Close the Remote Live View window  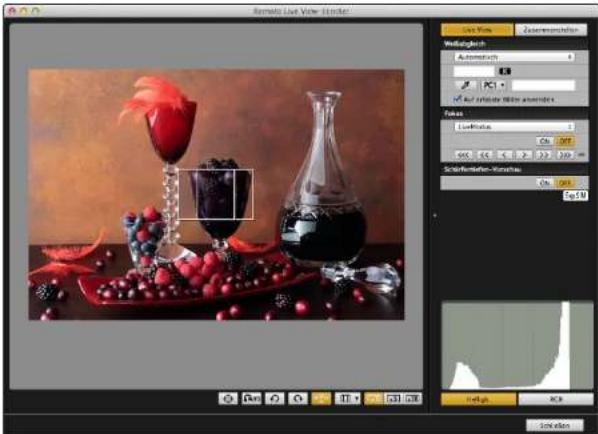(11, 11)
